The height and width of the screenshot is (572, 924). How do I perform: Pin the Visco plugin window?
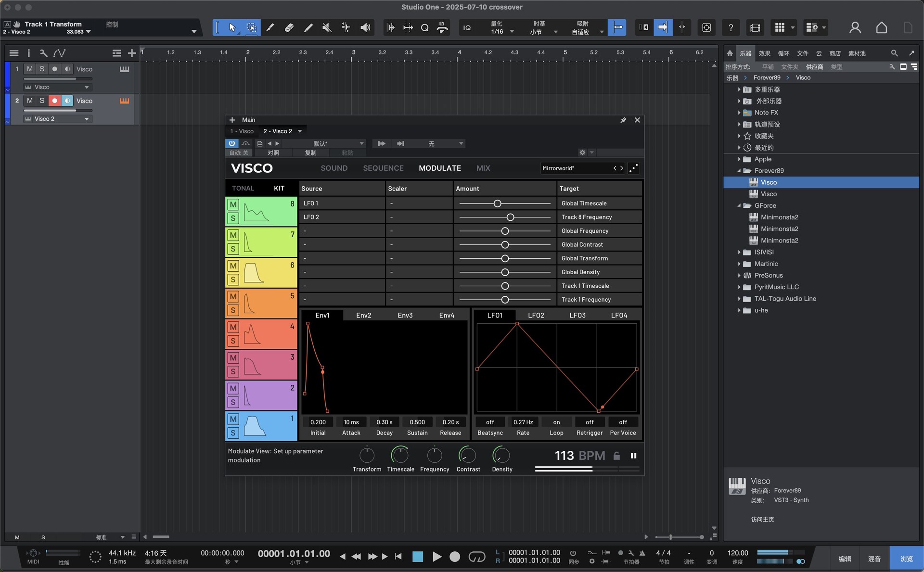(x=623, y=120)
